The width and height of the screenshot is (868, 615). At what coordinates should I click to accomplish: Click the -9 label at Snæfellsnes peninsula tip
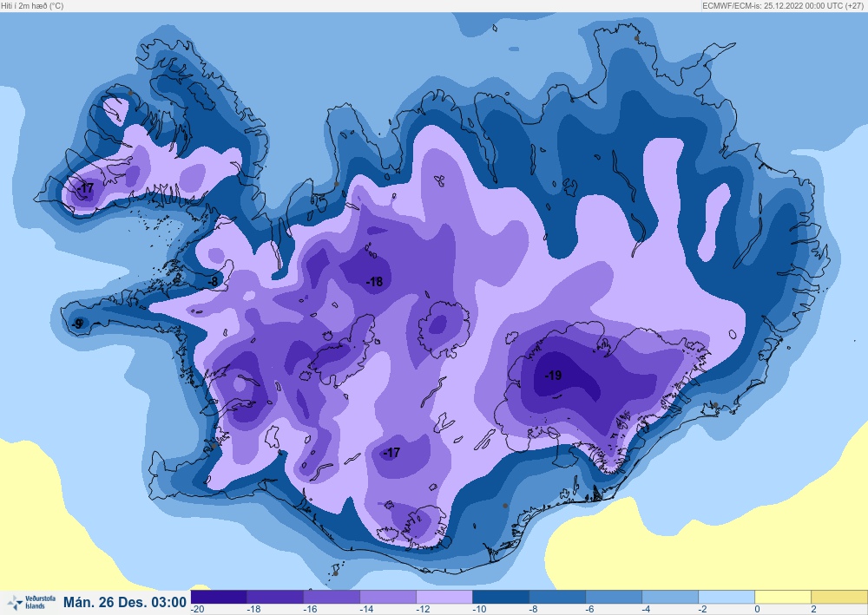coord(78,324)
